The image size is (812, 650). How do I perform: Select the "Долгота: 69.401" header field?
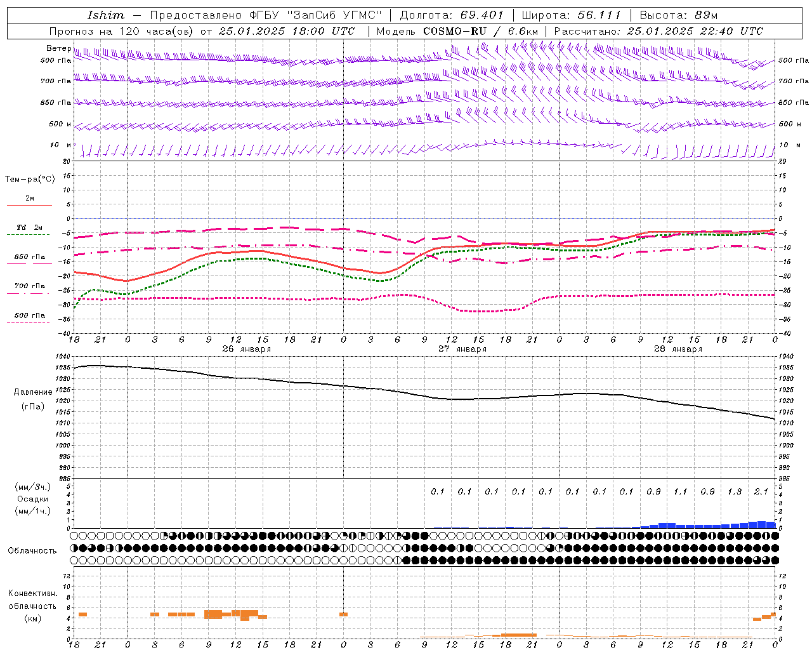(x=452, y=15)
